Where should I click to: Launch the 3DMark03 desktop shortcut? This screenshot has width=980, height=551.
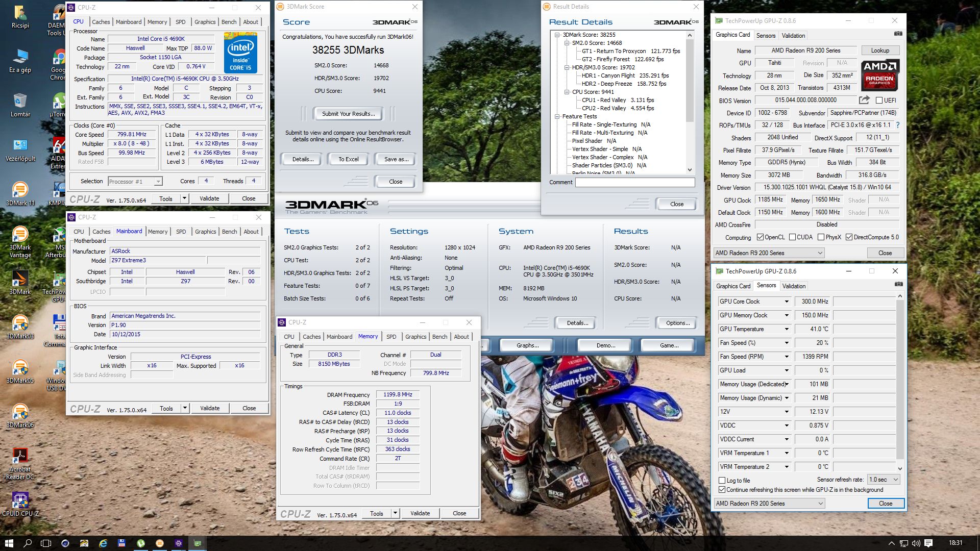20,327
